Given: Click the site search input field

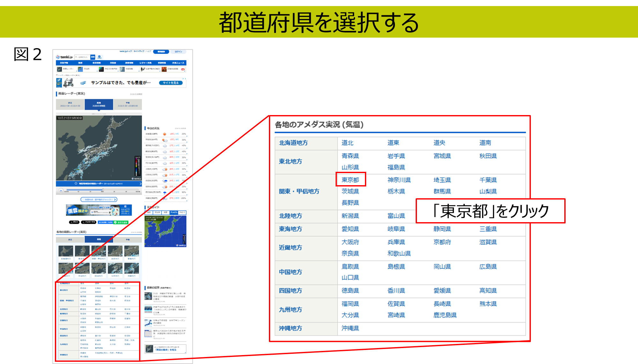Looking at the screenshot, I should [x=82, y=57].
